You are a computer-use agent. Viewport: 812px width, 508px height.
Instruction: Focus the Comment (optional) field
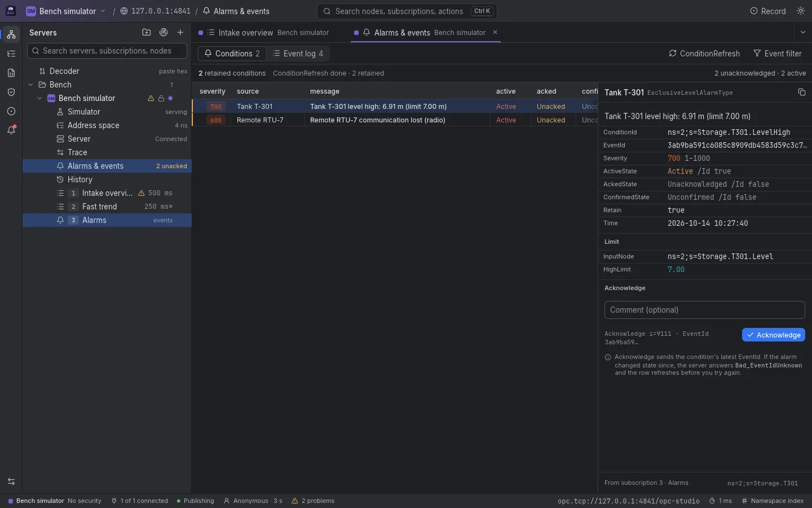704,310
